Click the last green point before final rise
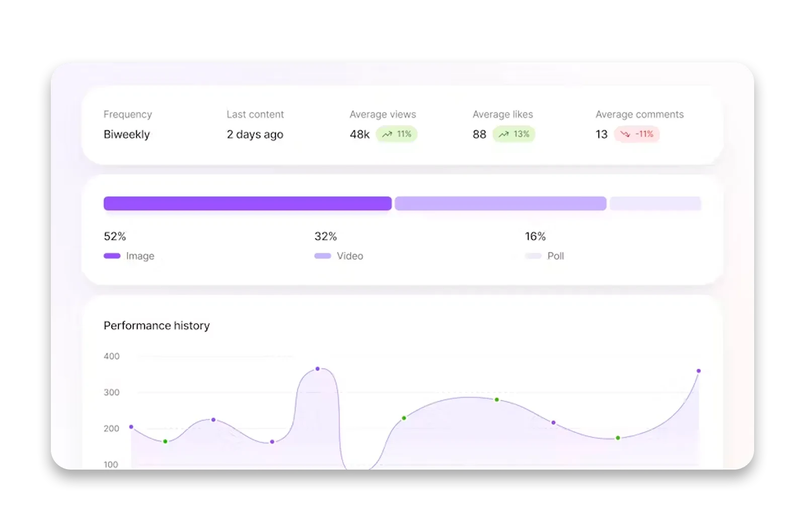This screenshot has height=532, width=806. click(x=618, y=438)
